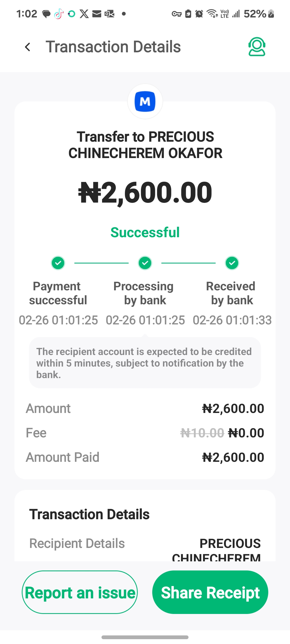This screenshot has width=290, height=644.
Task: Tap the blue M bank logo
Action: [145, 101]
